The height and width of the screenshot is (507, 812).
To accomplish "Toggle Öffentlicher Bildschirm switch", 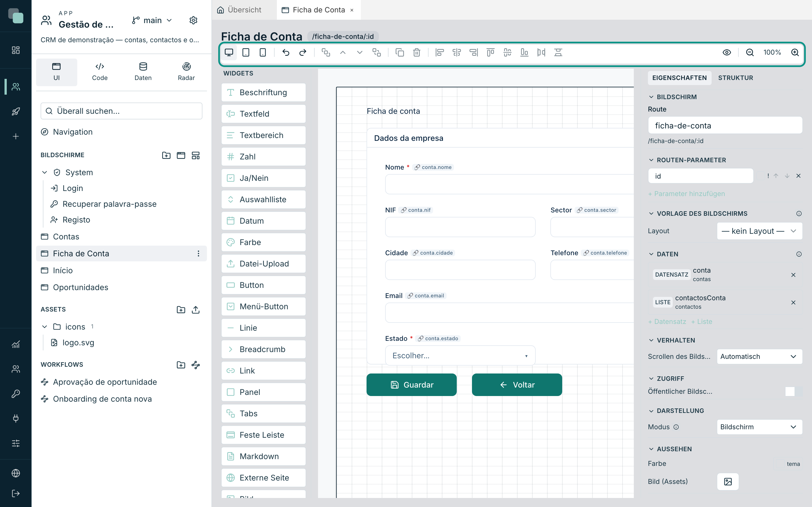I will (794, 391).
